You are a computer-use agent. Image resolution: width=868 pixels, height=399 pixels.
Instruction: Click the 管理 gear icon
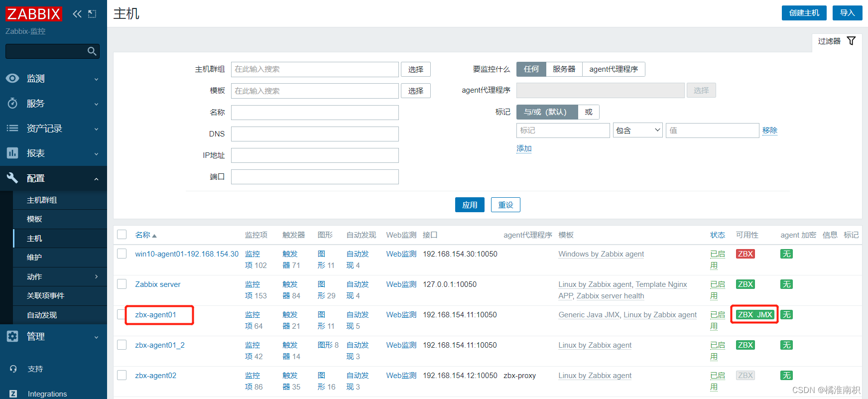(12, 336)
